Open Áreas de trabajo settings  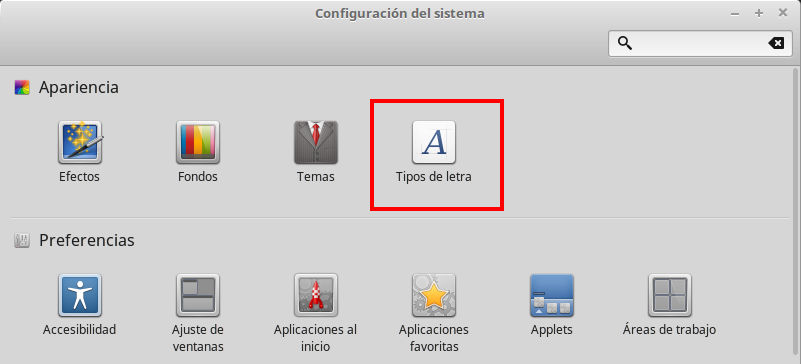coord(670,295)
